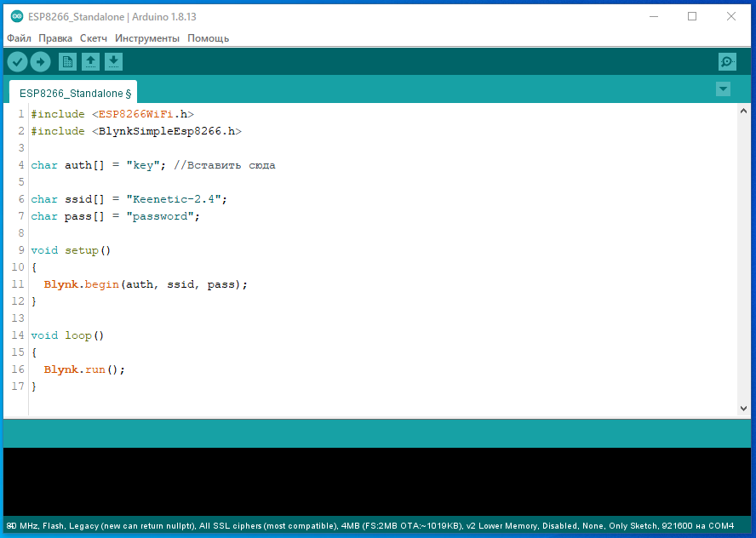Maximize the Arduino window
Viewport: 756px width, 538px height.
[x=692, y=16]
